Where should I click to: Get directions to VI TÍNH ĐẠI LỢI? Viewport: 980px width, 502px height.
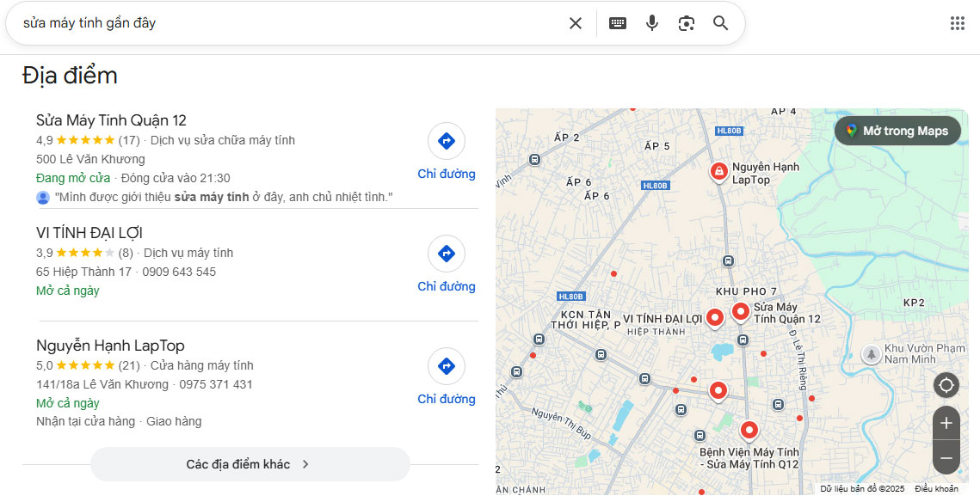(446, 253)
